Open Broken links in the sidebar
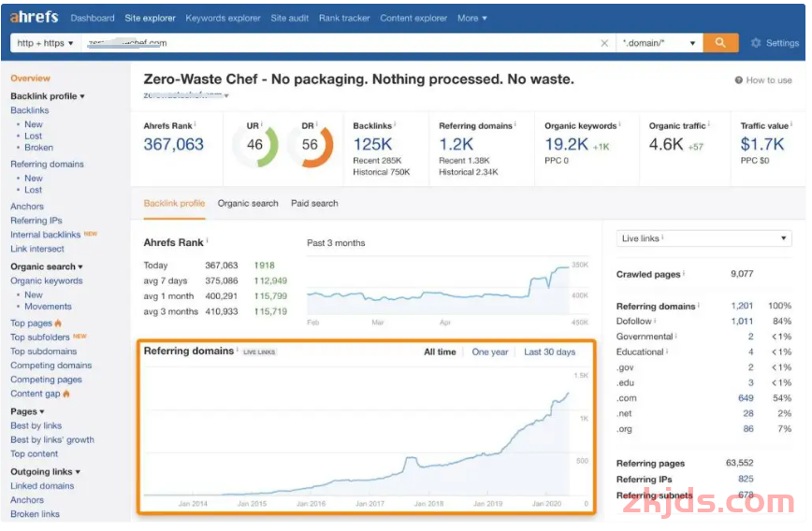812x531 pixels. click(36, 516)
